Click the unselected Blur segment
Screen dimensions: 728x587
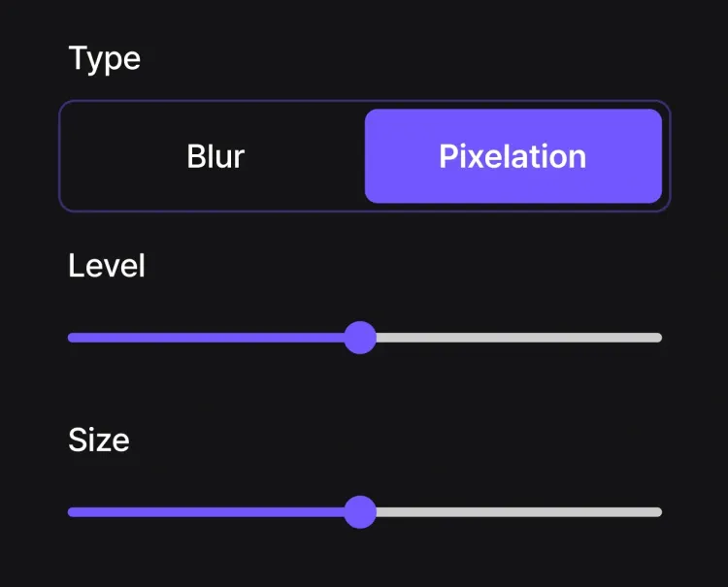(x=215, y=156)
